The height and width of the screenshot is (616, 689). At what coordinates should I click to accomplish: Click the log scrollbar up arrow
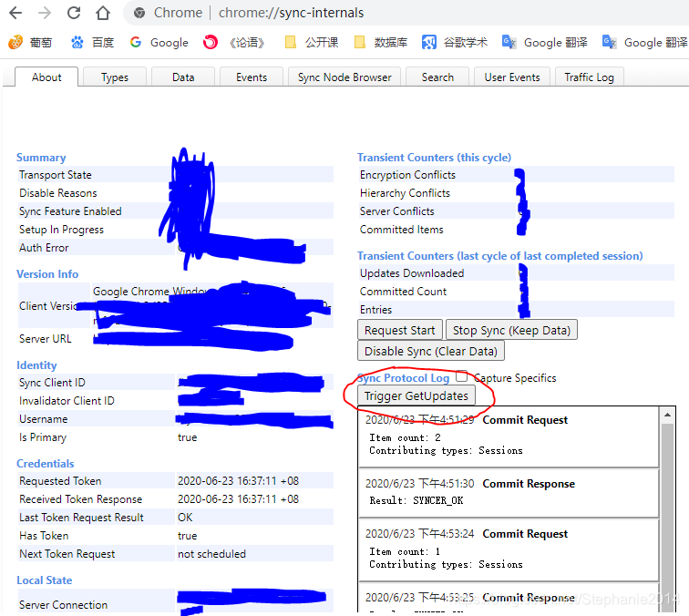(x=667, y=415)
